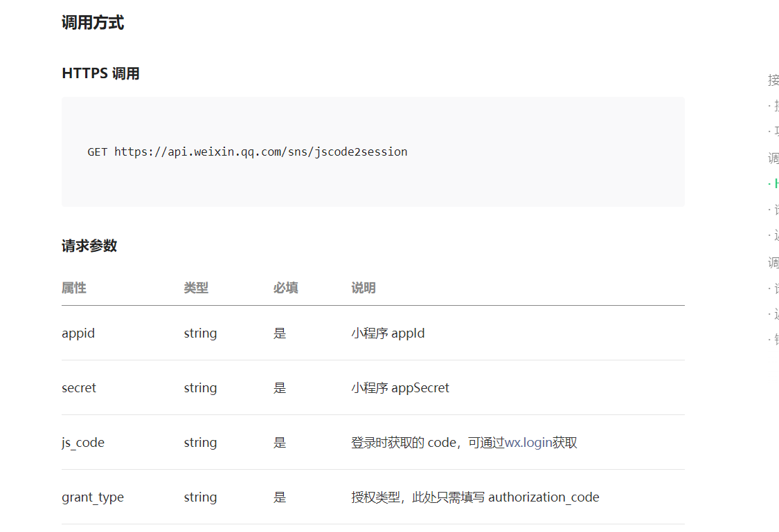Click the 小程序 appId description

(388, 333)
